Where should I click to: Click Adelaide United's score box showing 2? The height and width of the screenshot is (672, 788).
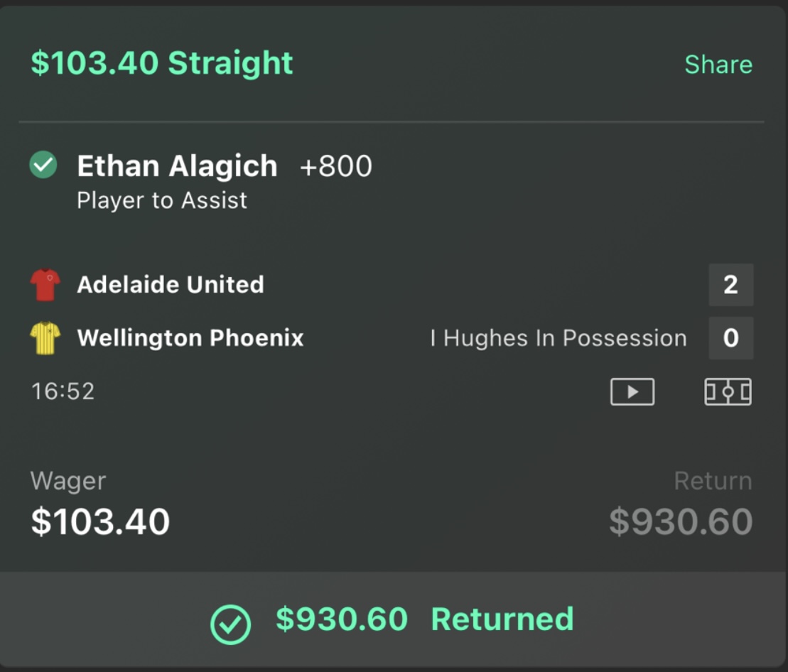tap(730, 285)
